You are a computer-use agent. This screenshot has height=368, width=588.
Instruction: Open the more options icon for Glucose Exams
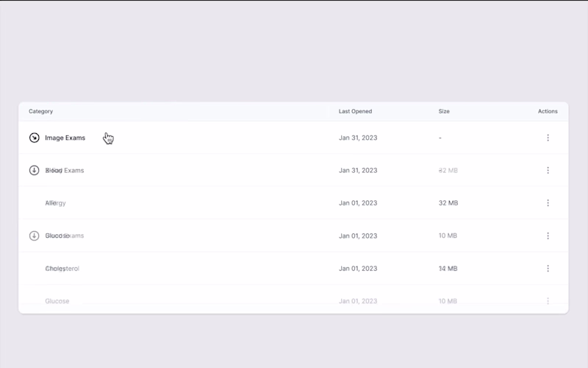[548, 236]
